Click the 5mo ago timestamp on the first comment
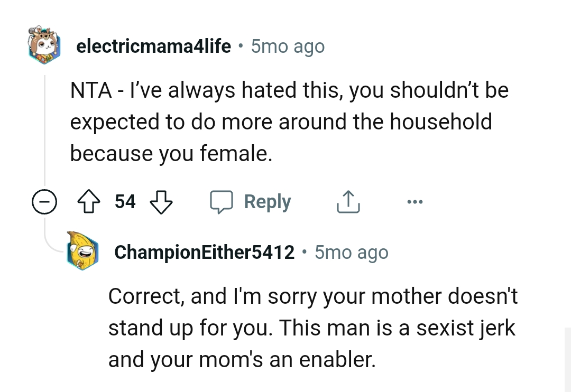The image size is (571, 392). (x=287, y=46)
